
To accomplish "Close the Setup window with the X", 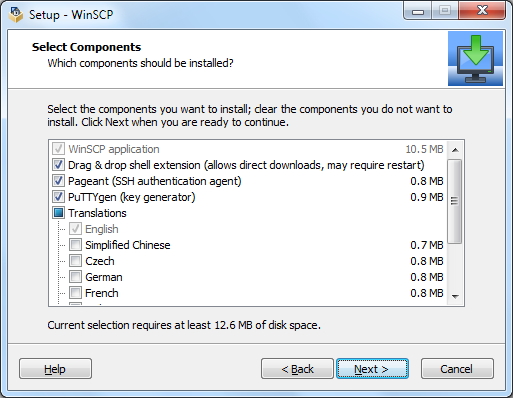I will [482, 11].
